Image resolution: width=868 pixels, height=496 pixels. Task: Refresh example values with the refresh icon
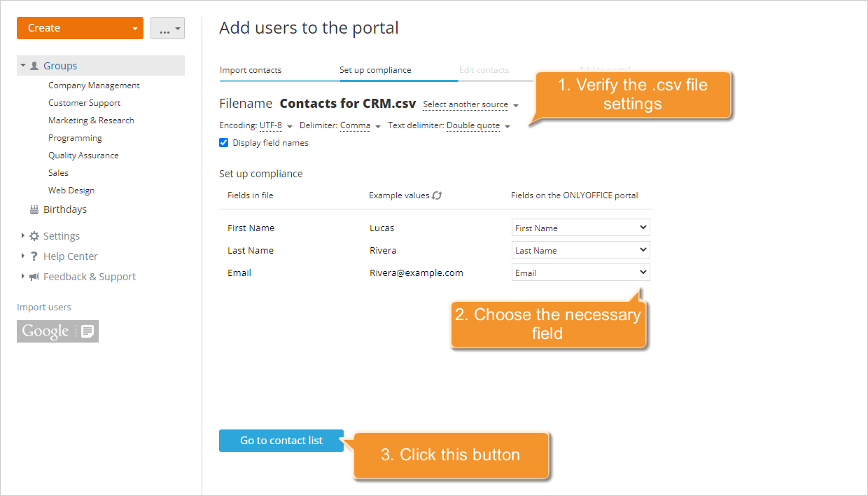437,195
